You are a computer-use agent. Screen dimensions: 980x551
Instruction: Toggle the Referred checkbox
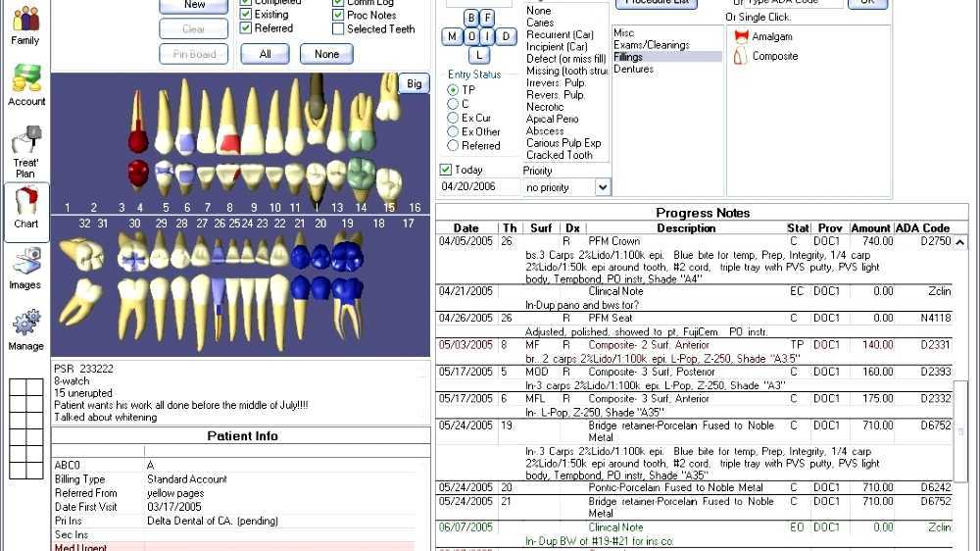click(x=246, y=27)
